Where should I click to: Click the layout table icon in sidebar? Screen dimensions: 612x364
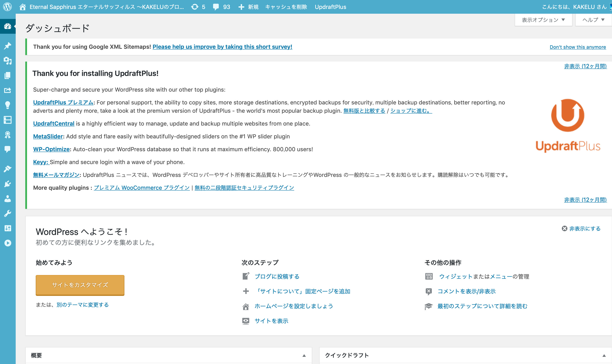pyautogui.click(x=8, y=120)
